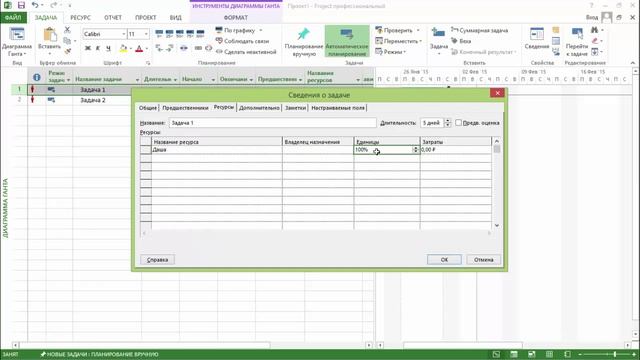
Task: Click the Find binoculars icon
Action: (x=594, y=30)
